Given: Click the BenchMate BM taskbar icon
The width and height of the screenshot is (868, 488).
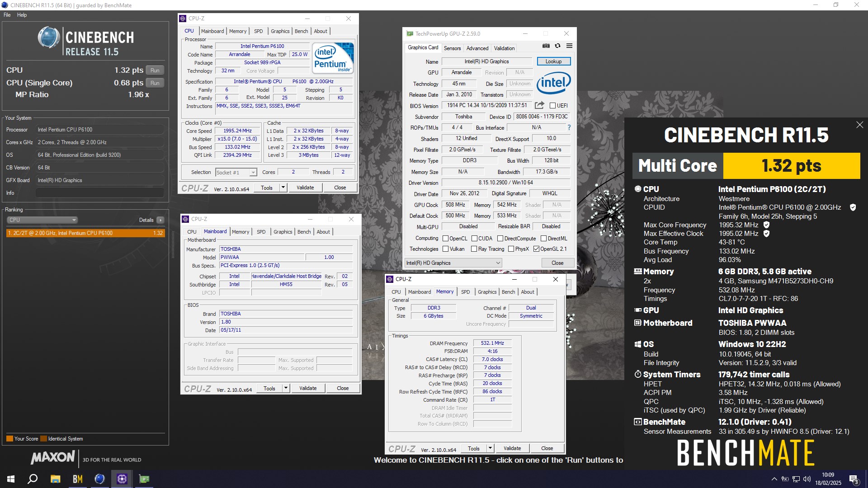Looking at the screenshot, I should (x=78, y=479).
